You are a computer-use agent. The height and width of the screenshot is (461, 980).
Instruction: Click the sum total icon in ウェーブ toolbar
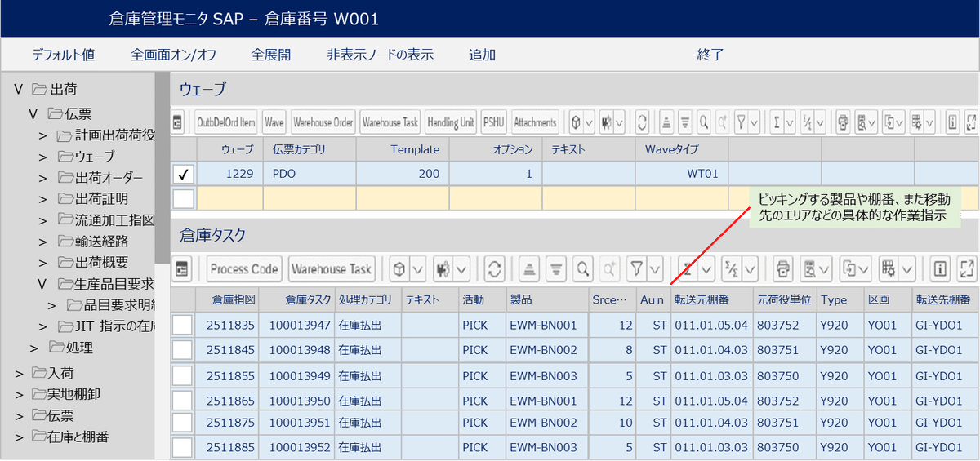coord(777,122)
